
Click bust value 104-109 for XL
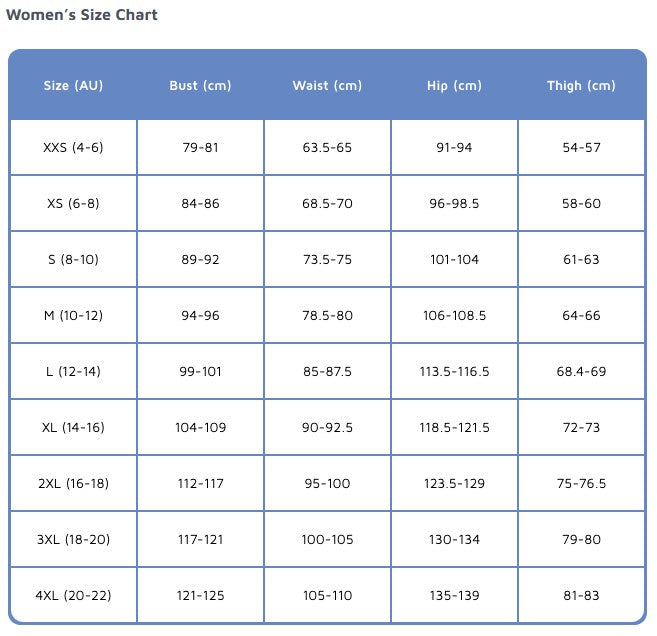pyautogui.click(x=200, y=428)
